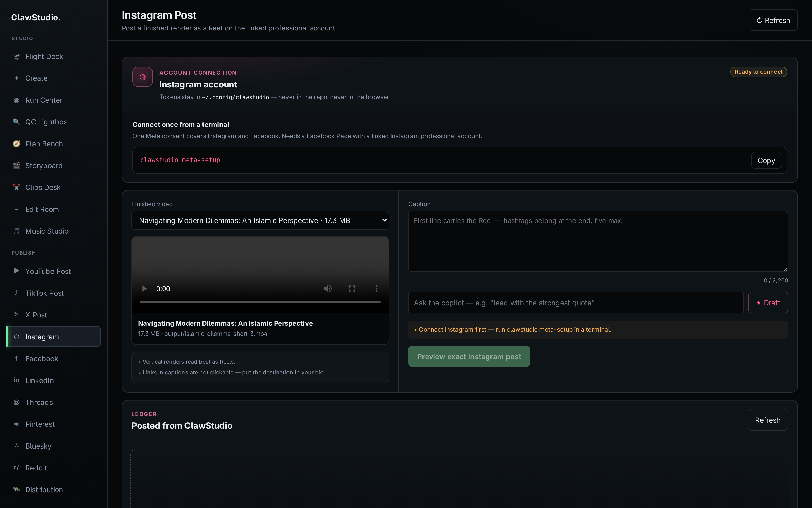Click the X Post logo icon
The image size is (812, 508).
click(x=16, y=314)
